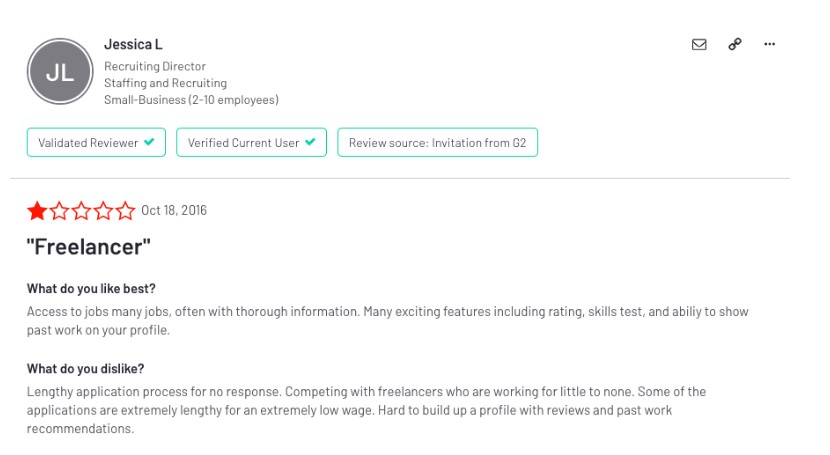Click the Verified Current User badge
Viewport: 830px width, 455px height.
point(251,142)
